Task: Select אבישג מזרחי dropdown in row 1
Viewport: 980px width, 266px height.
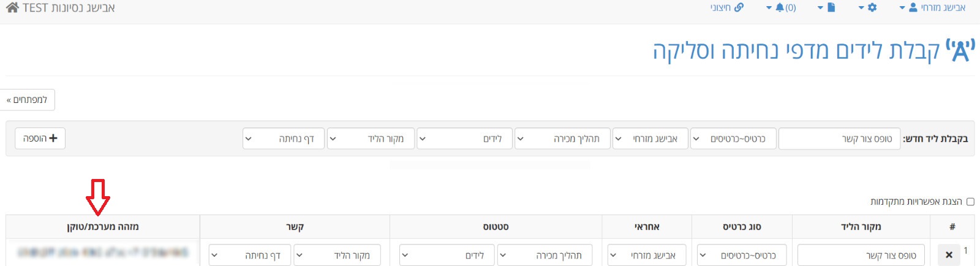Action: (x=647, y=255)
